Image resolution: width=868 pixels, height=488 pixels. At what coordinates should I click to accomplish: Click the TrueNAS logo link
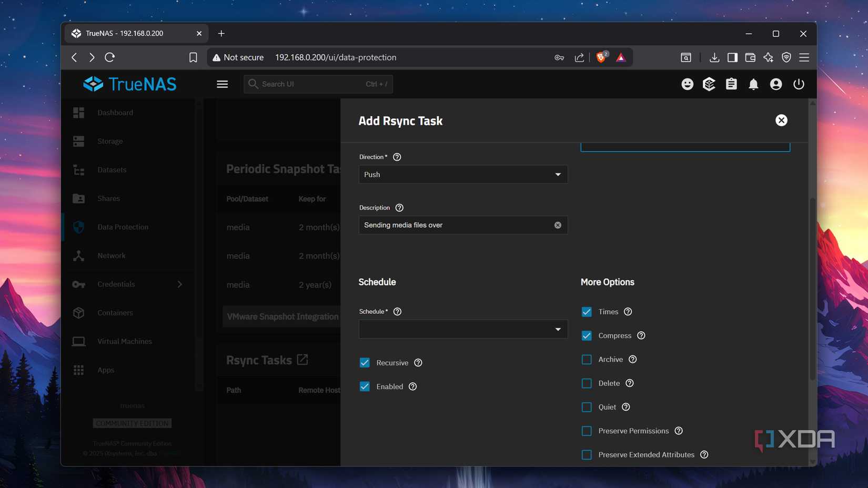(130, 84)
